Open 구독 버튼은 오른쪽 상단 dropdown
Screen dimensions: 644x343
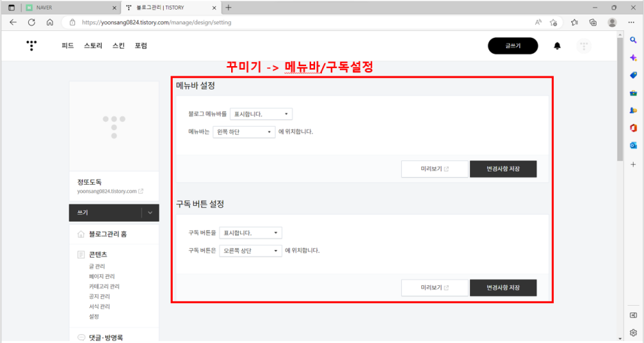[250, 251]
